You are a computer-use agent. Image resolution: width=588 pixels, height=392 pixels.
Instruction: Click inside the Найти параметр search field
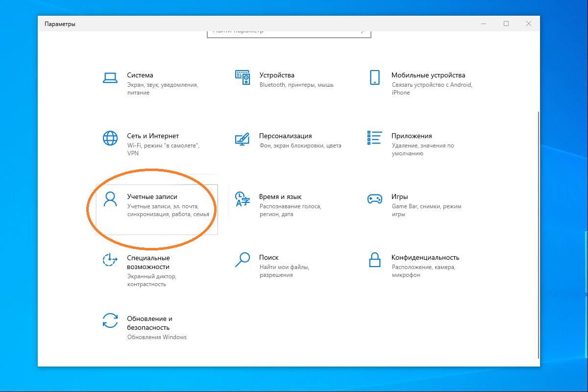coord(289,33)
